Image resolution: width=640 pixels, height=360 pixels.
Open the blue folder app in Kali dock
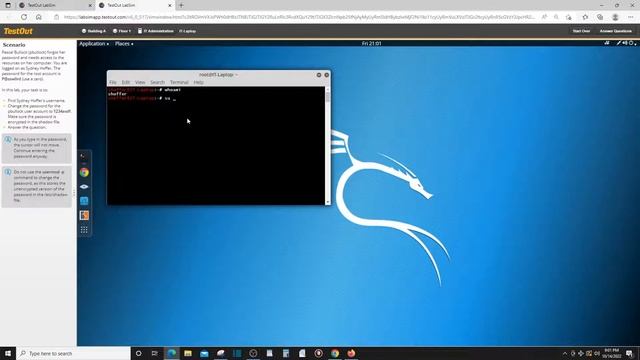(84, 201)
